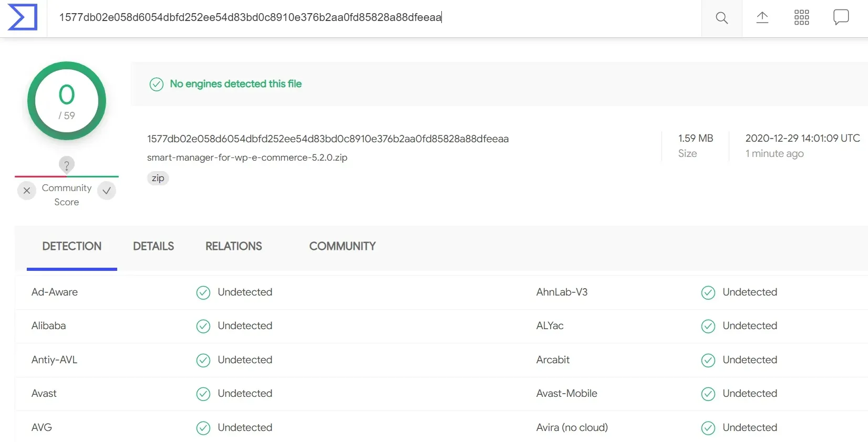This screenshot has height=442, width=868.
Task: Click the AVG undetected check icon
Action: pyautogui.click(x=203, y=428)
